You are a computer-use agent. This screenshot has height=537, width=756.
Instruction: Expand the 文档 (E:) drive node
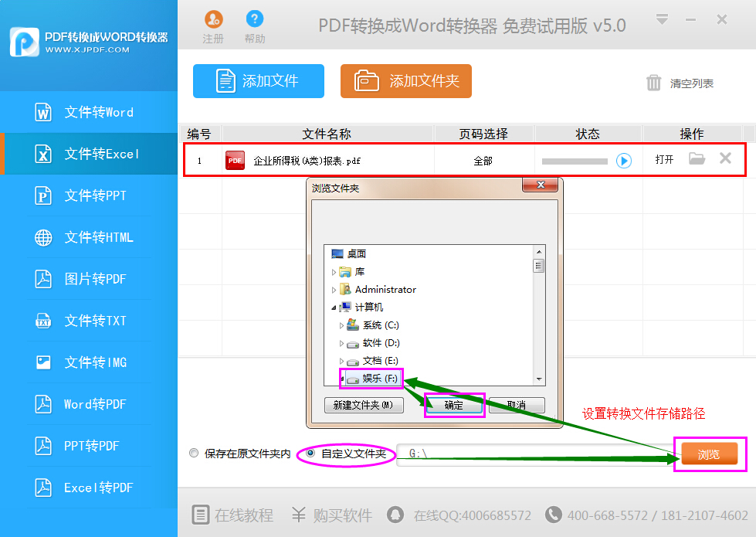pyautogui.click(x=341, y=362)
